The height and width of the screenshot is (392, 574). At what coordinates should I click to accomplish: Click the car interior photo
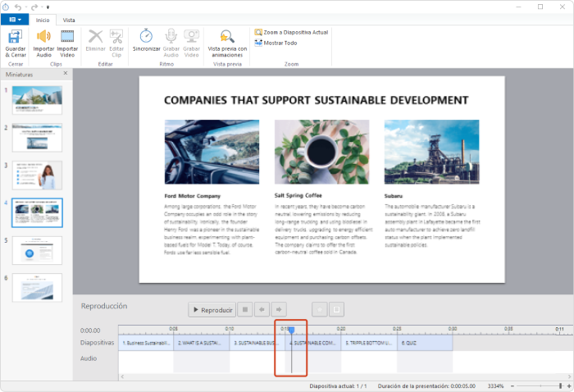point(212,152)
